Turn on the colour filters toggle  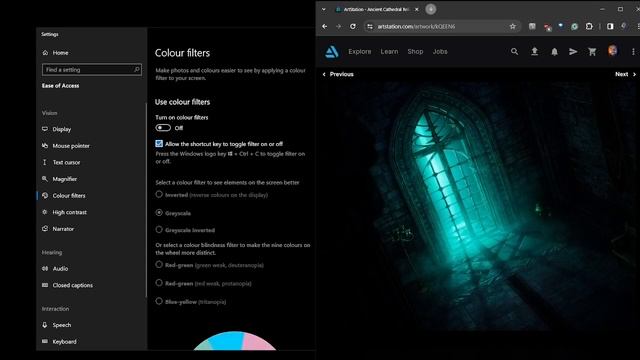coord(163,128)
